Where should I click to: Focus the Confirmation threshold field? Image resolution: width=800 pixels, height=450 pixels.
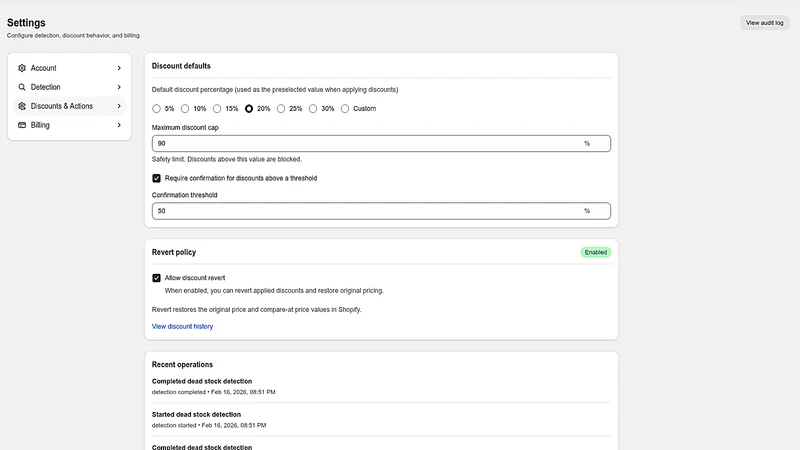[x=381, y=211]
